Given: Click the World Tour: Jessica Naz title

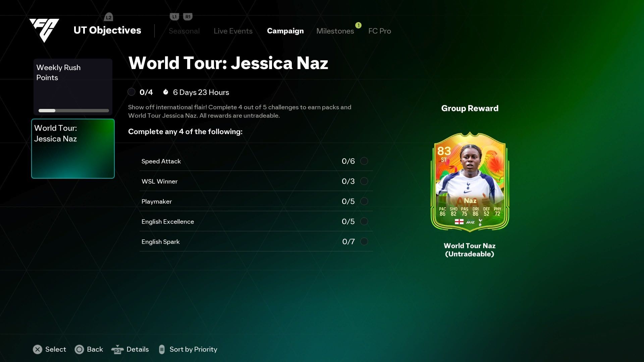Looking at the screenshot, I should 228,63.
